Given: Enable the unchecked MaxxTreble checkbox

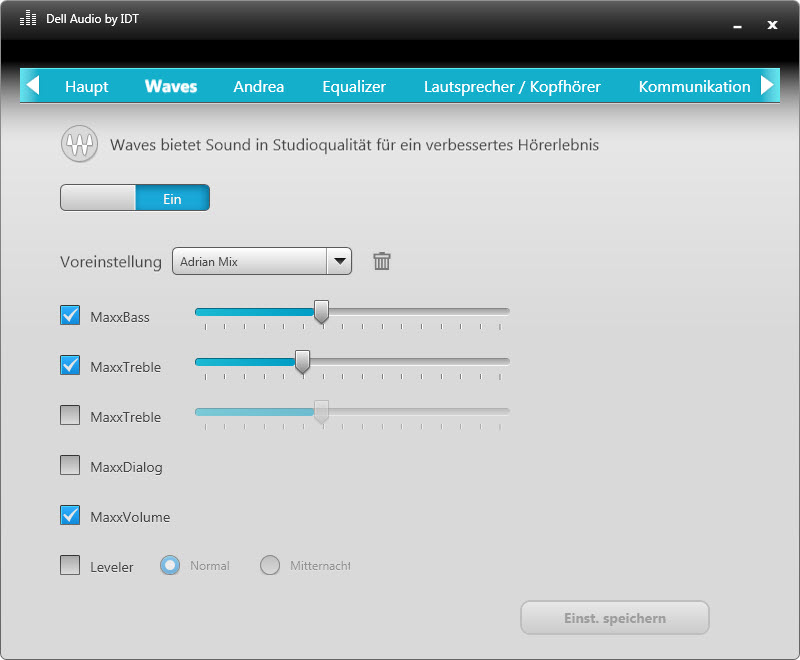Looking at the screenshot, I should (70, 415).
